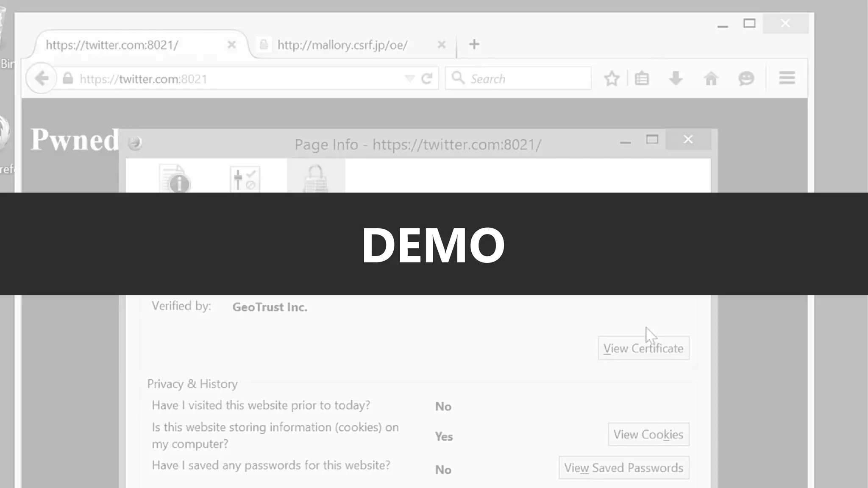This screenshot has height=488, width=868.
Task: Click the View Cookies button
Action: point(648,434)
